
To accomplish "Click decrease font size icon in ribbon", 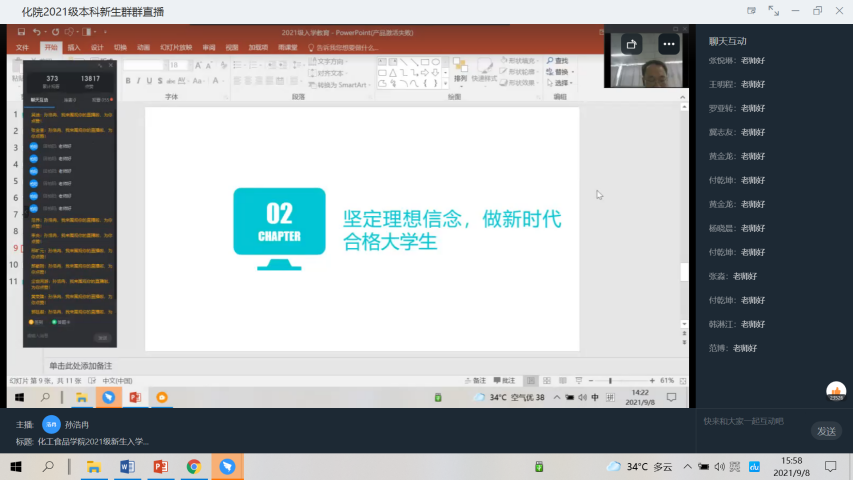I will click(209, 65).
